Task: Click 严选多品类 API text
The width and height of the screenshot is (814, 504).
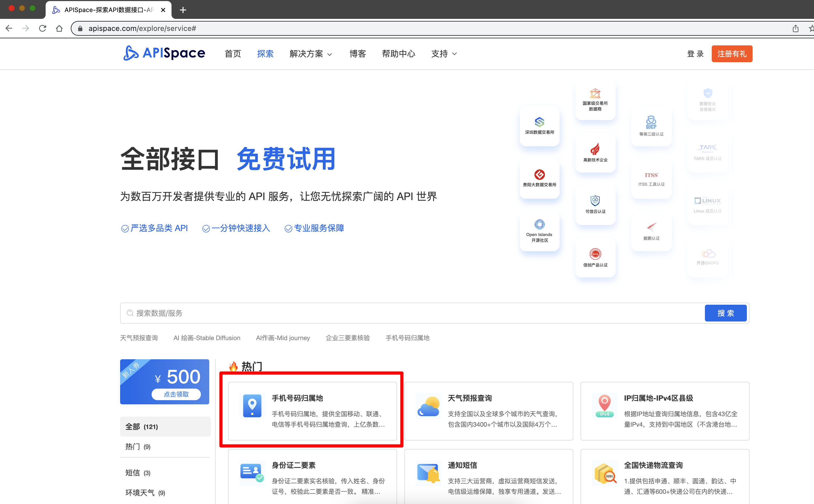Action: 159,228
